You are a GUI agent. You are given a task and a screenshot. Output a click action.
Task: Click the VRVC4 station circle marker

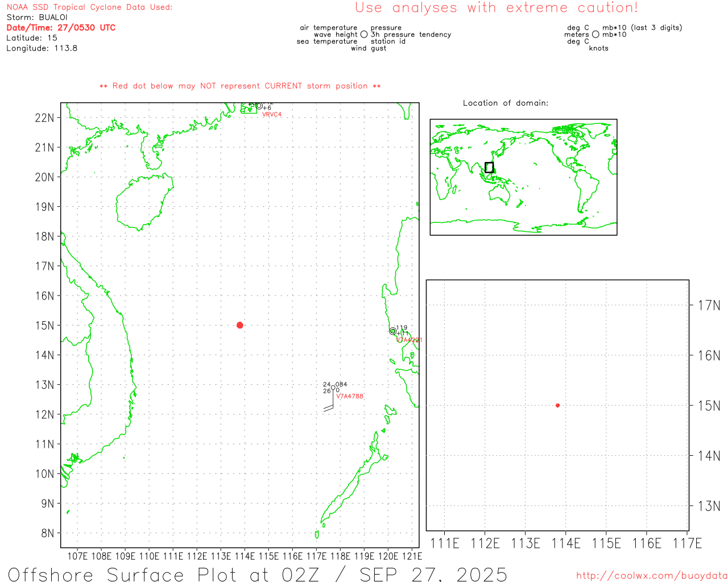click(x=259, y=106)
